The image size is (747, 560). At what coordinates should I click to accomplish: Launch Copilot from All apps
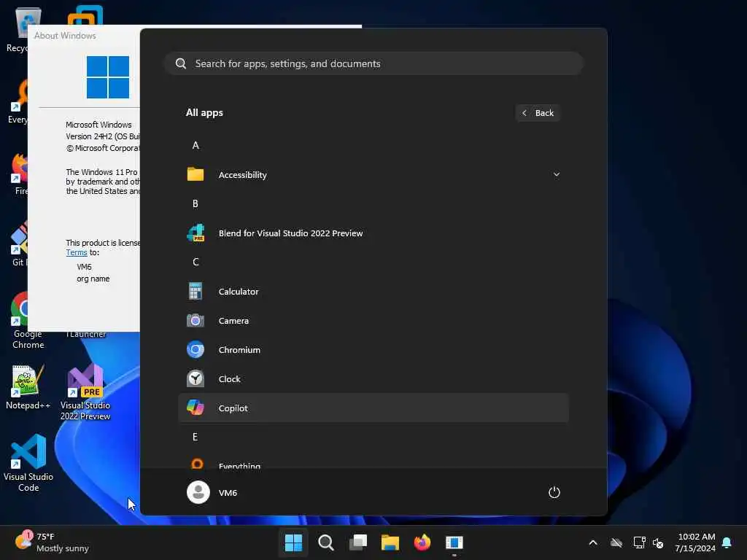(373, 408)
